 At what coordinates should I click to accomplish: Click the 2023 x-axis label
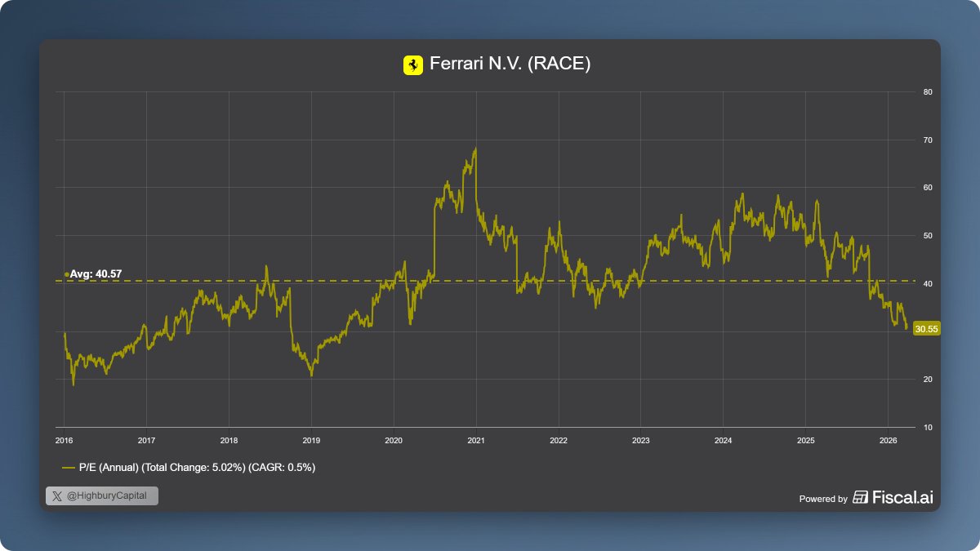[640, 440]
